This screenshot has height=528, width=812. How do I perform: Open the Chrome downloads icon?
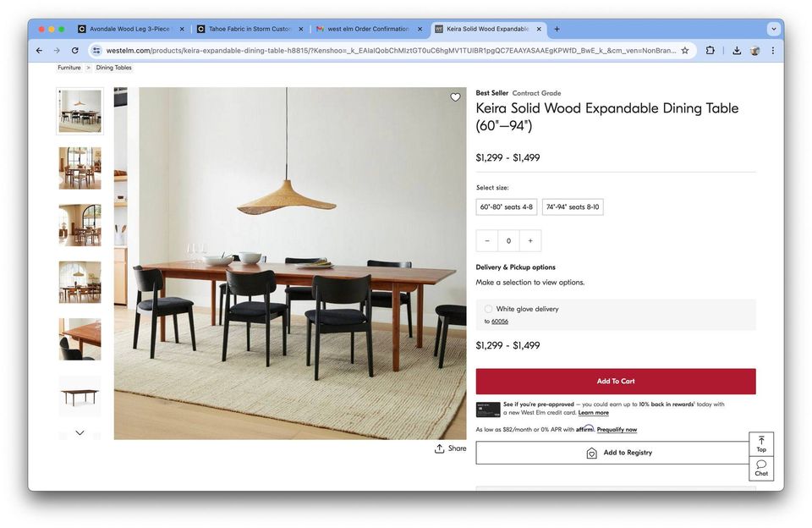point(737,50)
